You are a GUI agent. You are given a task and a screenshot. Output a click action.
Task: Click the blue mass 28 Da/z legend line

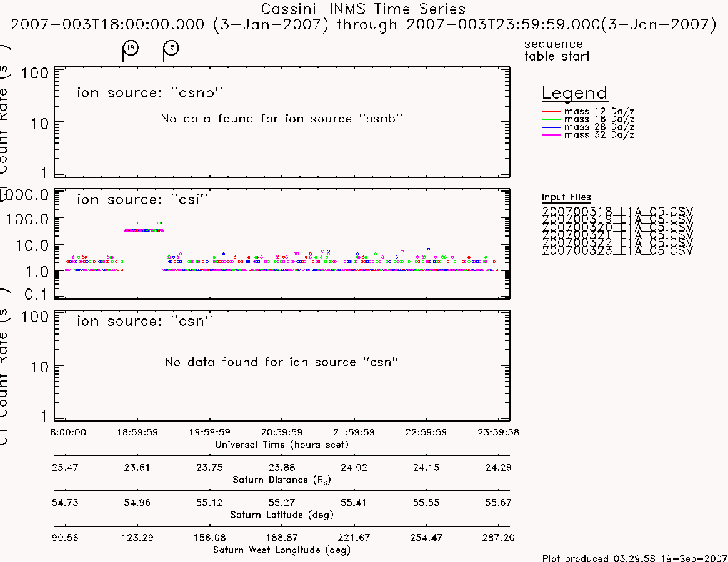(x=551, y=127)
